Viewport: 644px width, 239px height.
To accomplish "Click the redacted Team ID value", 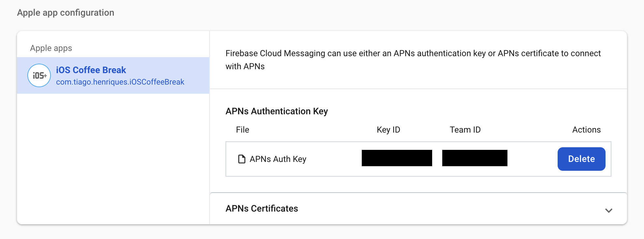I will pyautogui.click(x=475, y=158).
